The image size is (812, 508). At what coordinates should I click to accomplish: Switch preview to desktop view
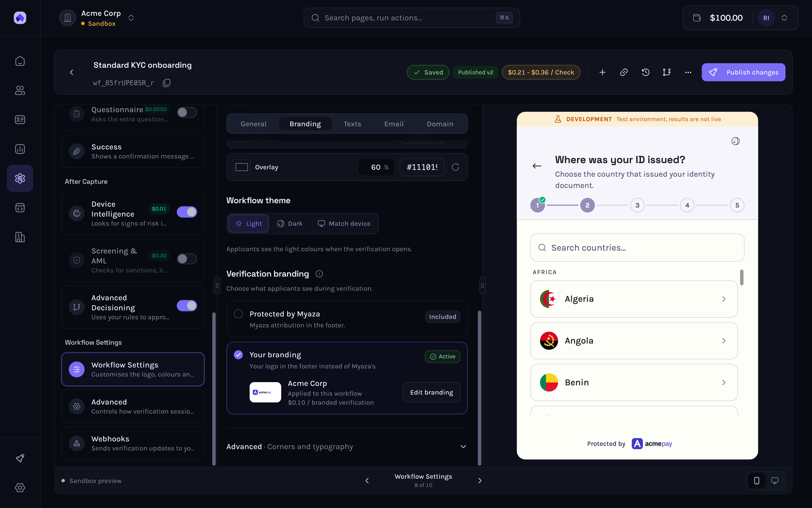pyautogui.click(x=775, y=481)
